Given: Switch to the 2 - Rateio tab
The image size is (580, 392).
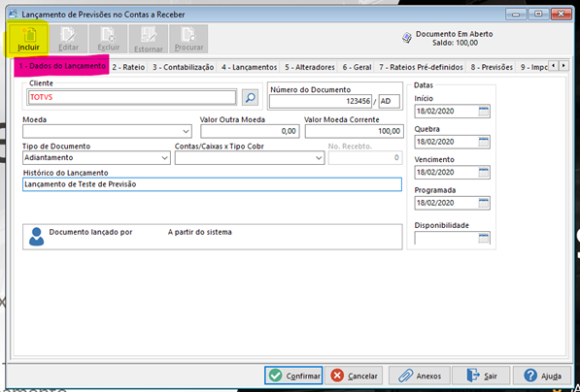Looking at the screenshot, I should click(128, 67).
